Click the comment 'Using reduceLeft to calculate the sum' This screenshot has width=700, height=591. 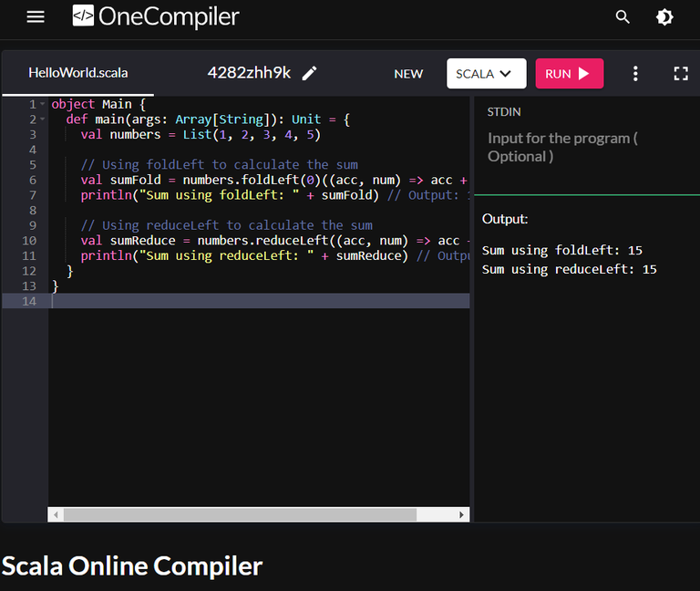[226, 225]
